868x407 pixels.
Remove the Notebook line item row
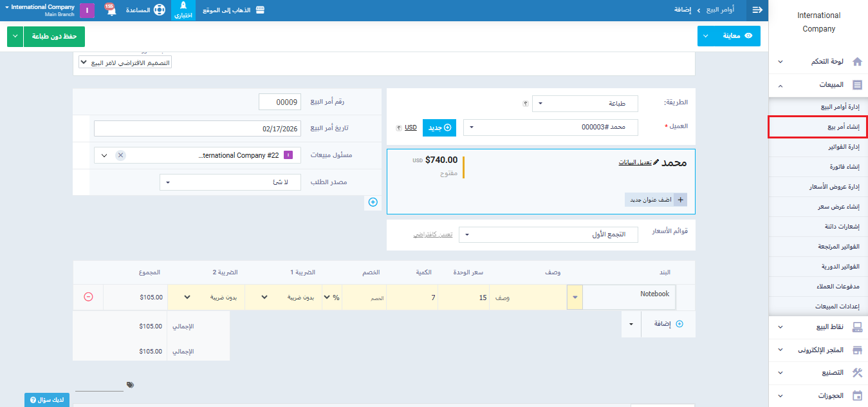pos(88,297)
